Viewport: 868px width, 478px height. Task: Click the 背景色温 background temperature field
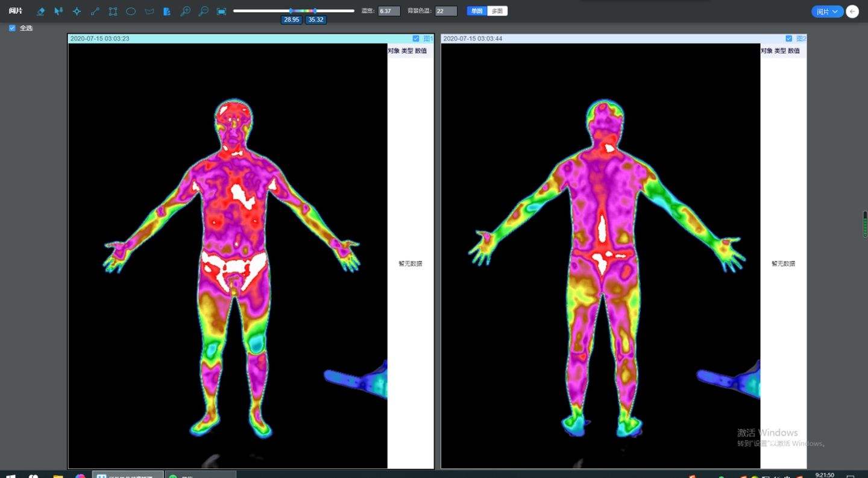pyautogui.click(x=445, y=11)
